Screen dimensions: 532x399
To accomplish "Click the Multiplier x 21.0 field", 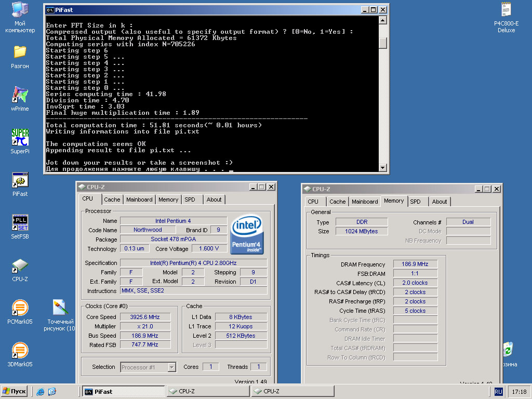I will pyautogui.click(x=145, y=326).
